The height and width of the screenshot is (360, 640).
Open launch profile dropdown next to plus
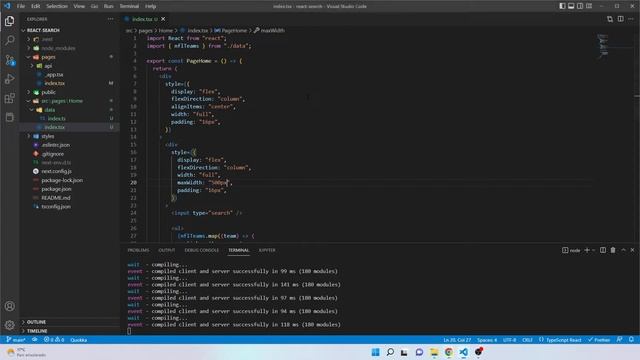[x=593, y=250]
